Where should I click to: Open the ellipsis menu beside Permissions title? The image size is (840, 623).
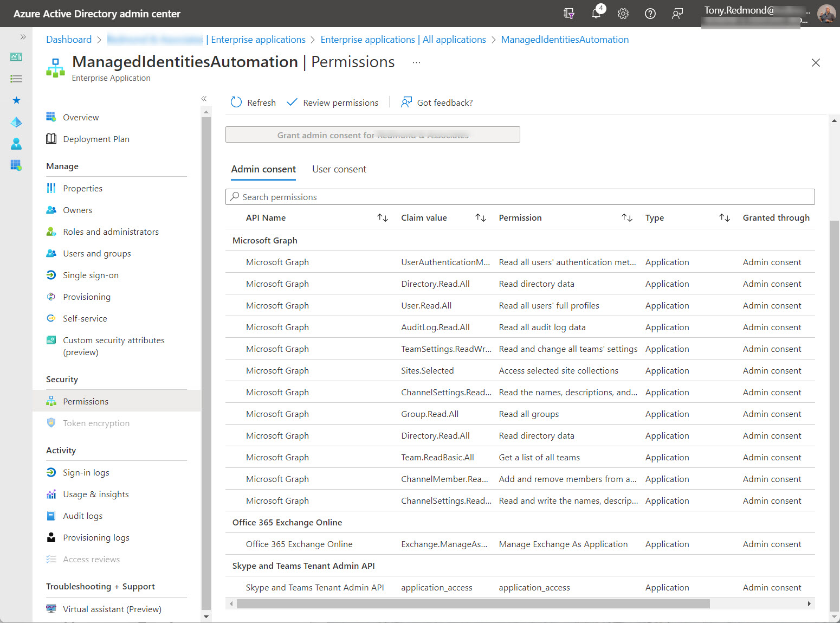[x=416, y=62]
